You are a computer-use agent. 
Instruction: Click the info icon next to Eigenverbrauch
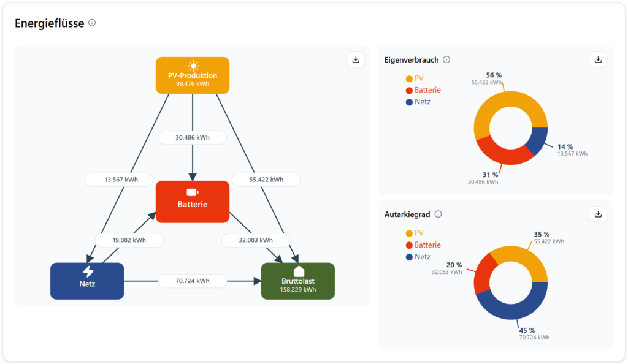coord(446,59)
